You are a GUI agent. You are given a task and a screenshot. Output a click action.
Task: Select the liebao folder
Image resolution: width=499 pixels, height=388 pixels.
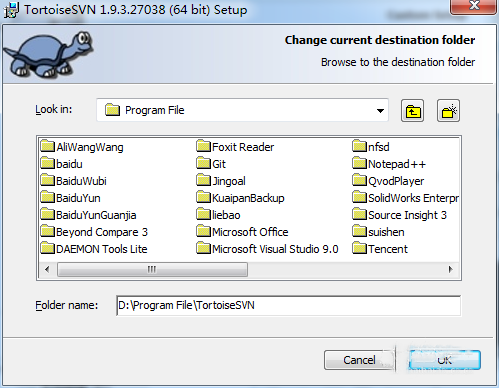pyautogui.click(x=219, y=215)
